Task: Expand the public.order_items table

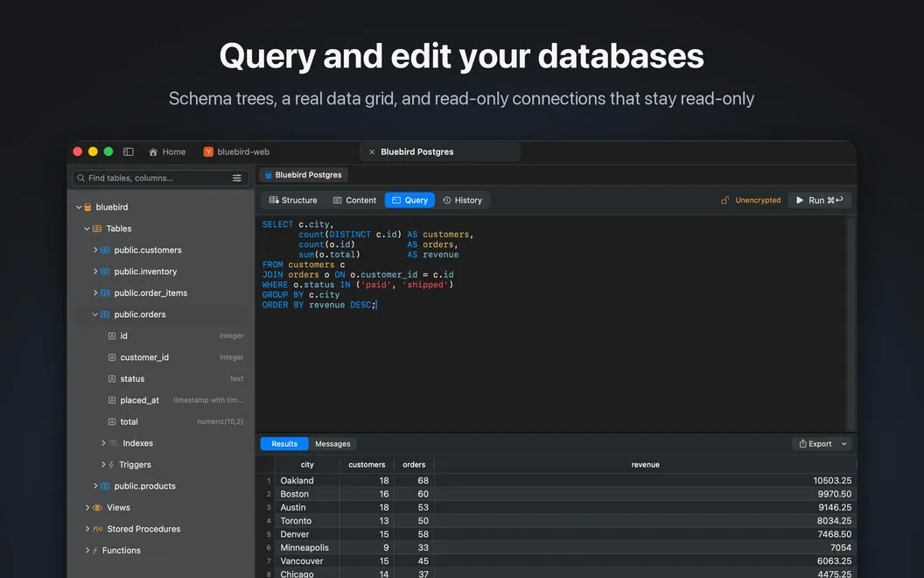Action: 94,293
